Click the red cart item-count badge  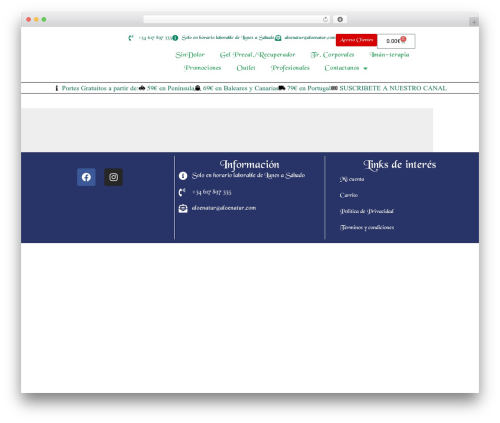coord(403,39)
